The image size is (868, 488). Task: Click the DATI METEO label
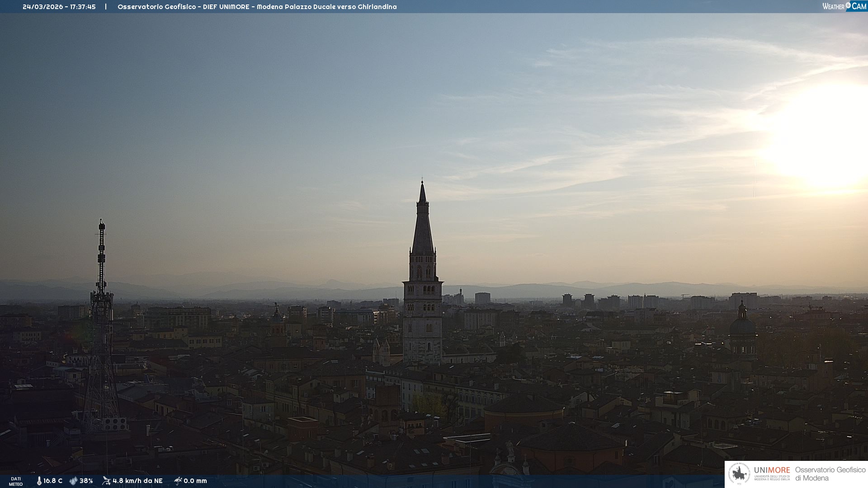[x=16, y=481]
